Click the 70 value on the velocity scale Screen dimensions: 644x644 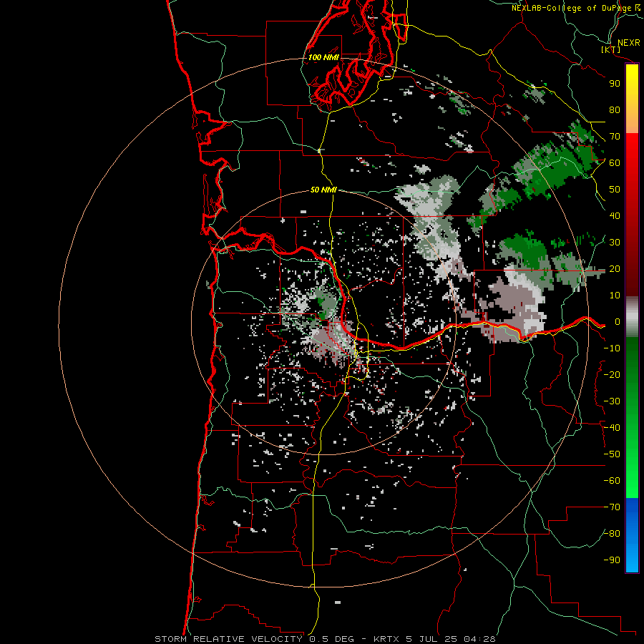click(x=615, y=137)
